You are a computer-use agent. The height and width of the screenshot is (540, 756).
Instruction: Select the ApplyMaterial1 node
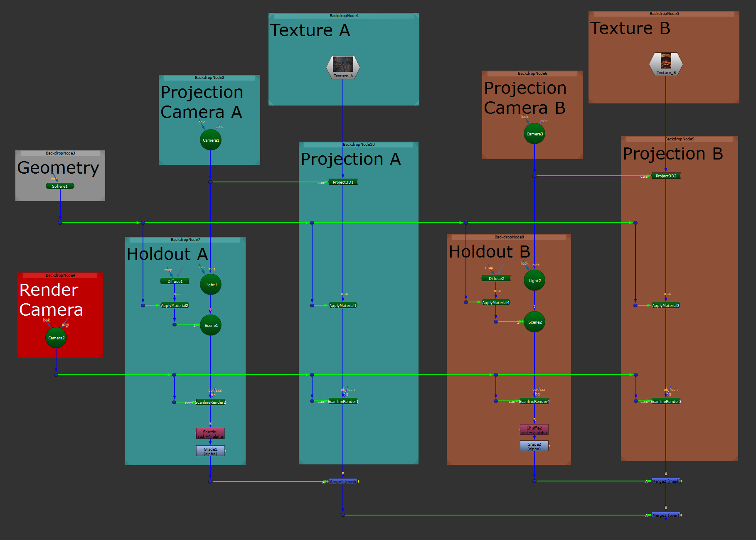pyautogui.click(x=343, y=305)
